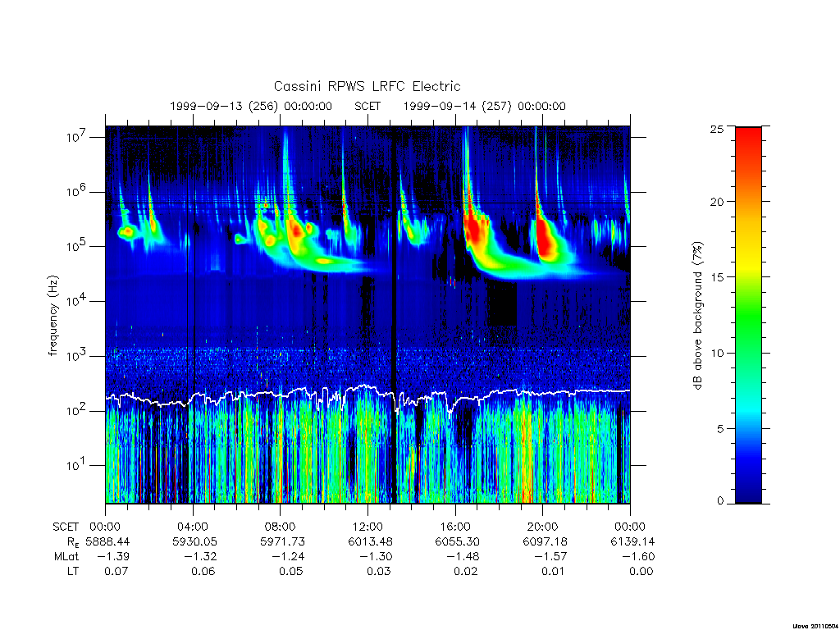Click the LT value '0.06'
The width and height of the screenshot is (840, 630).
pyautogui.click(x=203, y=571)
